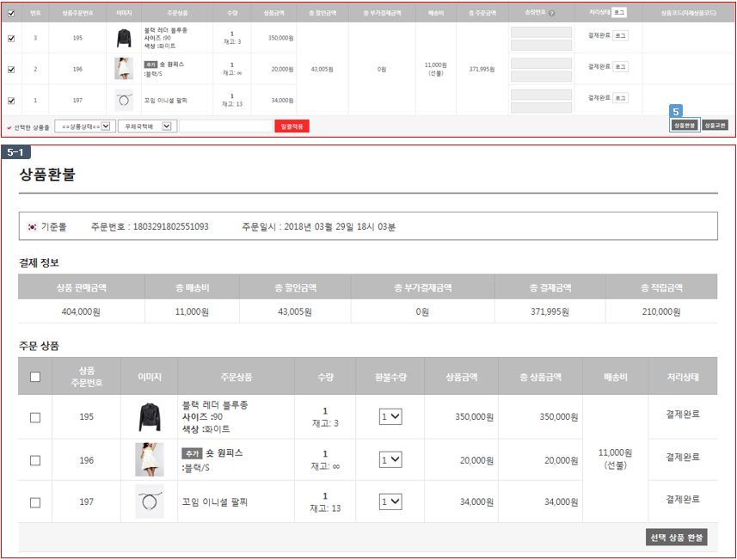Open the refund quantity dropdown for item 197

point(390,502)
